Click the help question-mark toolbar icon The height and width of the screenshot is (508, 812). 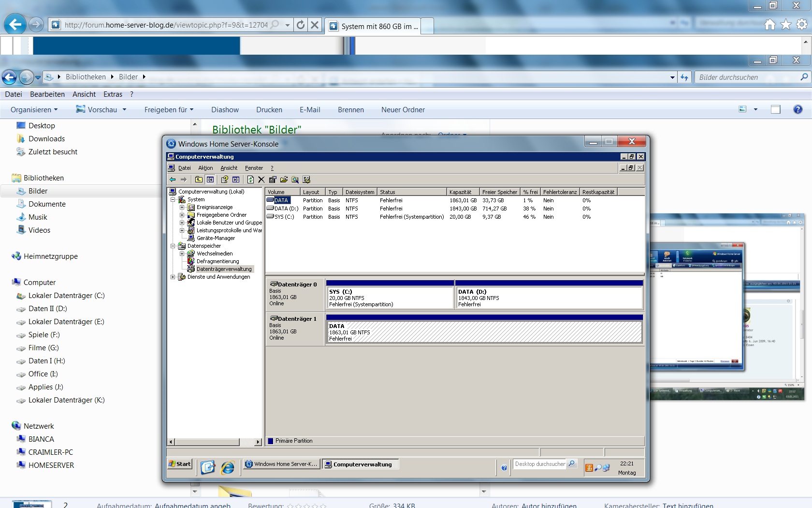pos(224,179)
